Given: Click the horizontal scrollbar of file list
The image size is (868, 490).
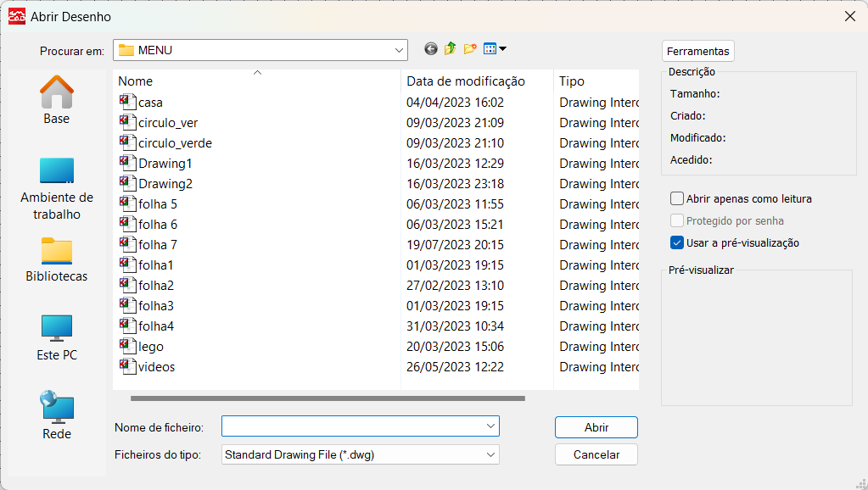Looking at the screenshot, I should click(328, 398).
